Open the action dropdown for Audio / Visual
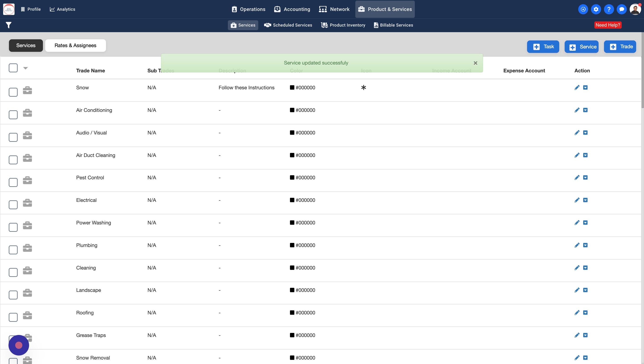 click(x=585, y=132)
